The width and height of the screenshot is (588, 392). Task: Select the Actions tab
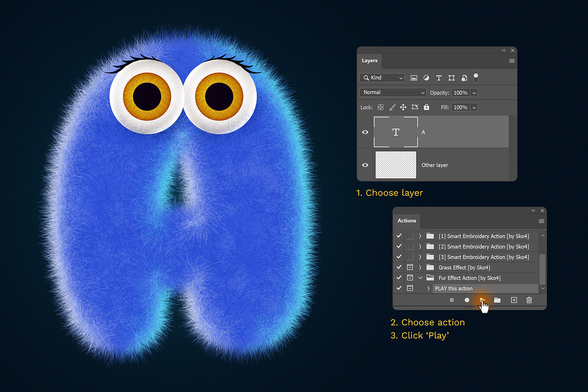click(x=407, y=221)
